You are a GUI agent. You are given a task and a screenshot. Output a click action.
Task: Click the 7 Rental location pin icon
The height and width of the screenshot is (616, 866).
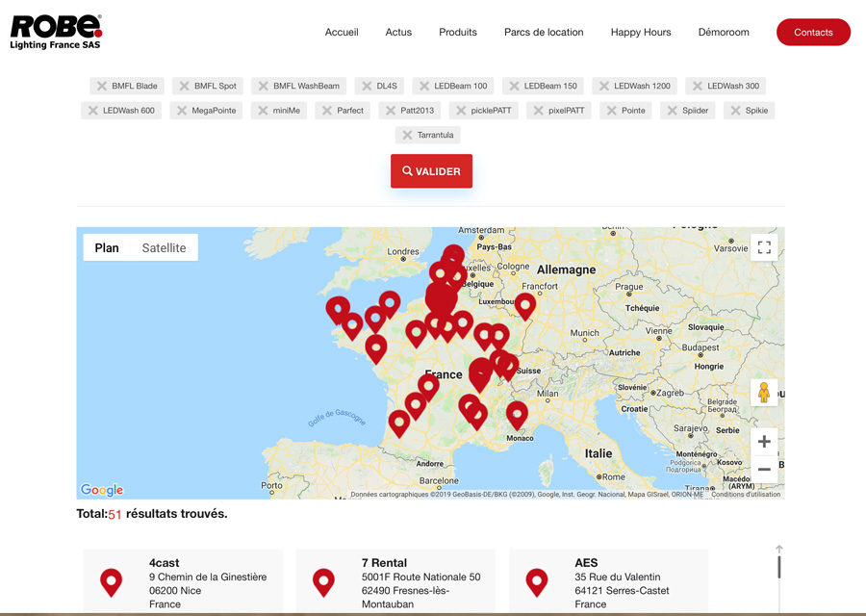[323, 582]
